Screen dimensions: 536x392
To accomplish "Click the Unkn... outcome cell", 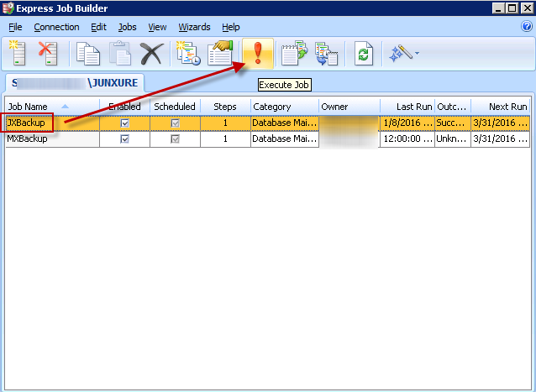I will tap(453, 139).
